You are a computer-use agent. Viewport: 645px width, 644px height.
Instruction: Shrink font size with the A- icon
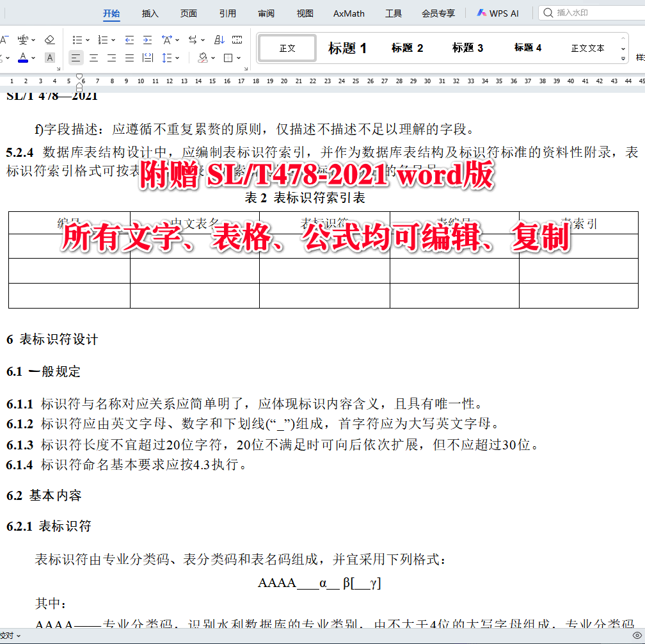coord(5,39)
